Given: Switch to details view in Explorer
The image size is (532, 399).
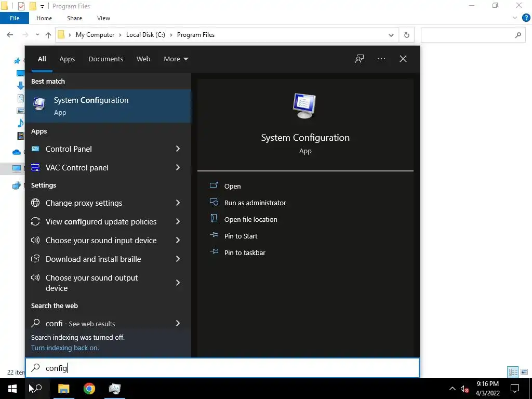Looking at the screenshot, I should coord(513,372).
